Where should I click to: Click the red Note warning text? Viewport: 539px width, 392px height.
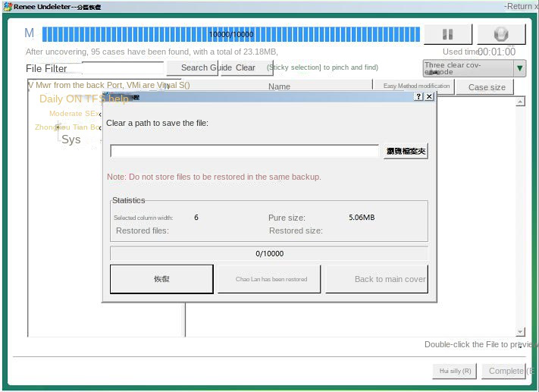coord(214,177)
